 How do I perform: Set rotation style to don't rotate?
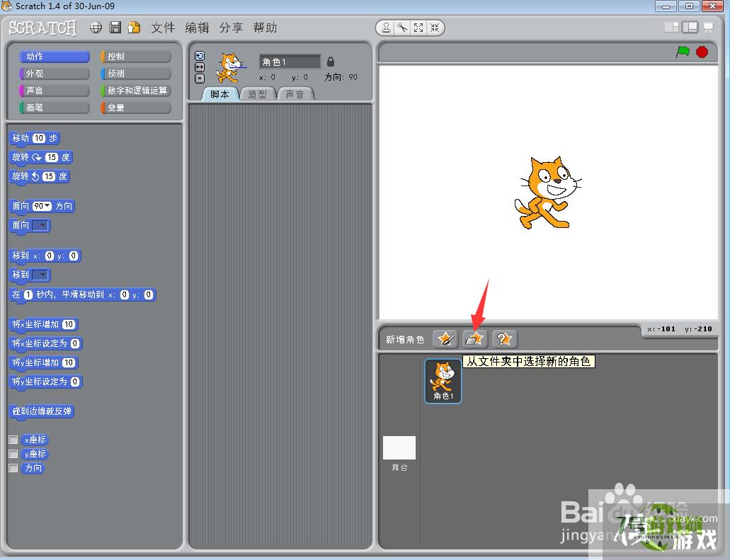(200, 79)
